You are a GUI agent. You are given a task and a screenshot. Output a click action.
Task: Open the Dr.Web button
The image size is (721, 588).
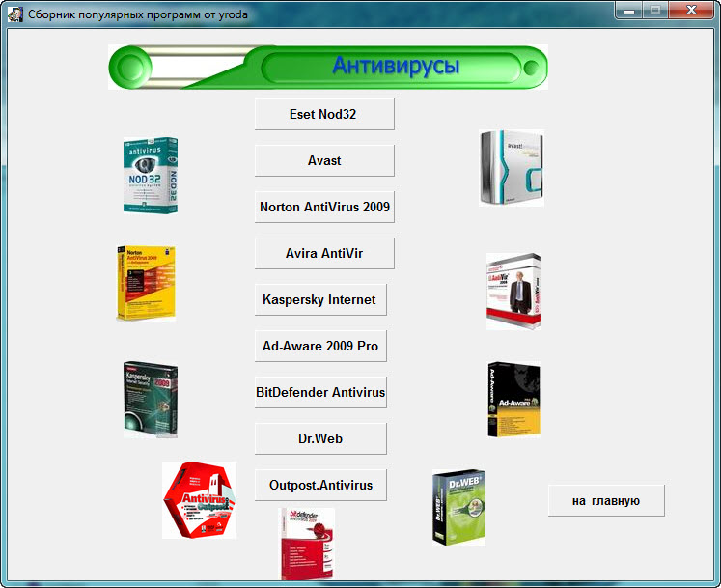(x=320, y=439)
